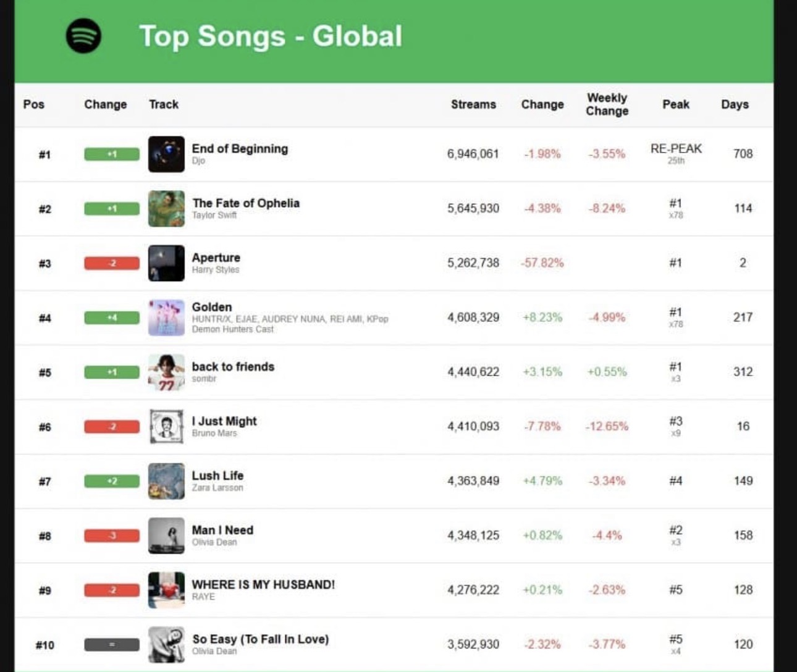Screen dimensions: 797x672
Task: Open End of Beginning album cover
Action: point(166,154)
